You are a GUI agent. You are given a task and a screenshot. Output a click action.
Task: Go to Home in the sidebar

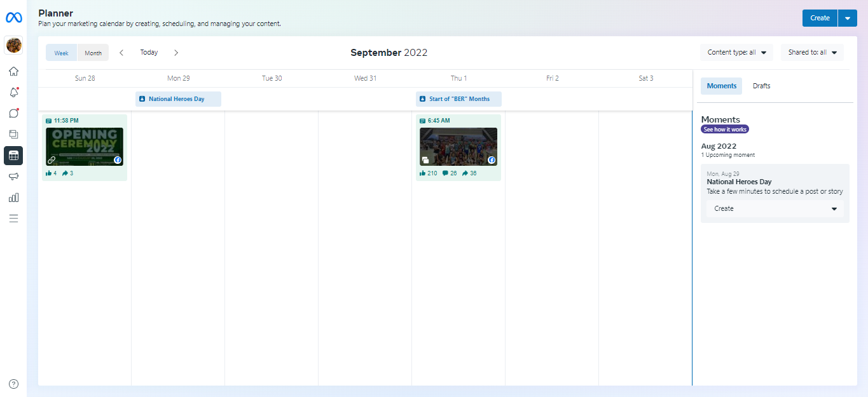[x=13, y=71]
